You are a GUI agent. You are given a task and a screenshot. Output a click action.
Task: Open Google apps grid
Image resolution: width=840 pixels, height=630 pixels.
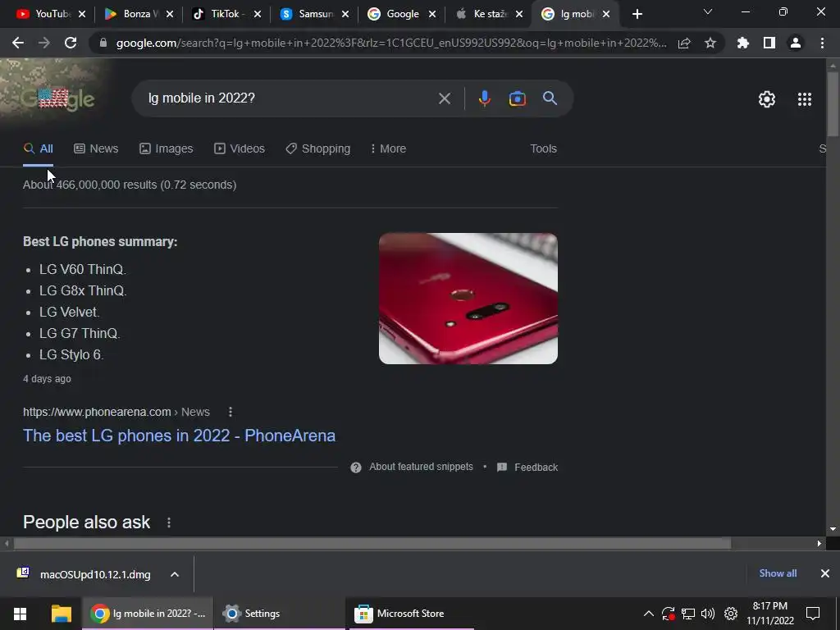[805, 99]
